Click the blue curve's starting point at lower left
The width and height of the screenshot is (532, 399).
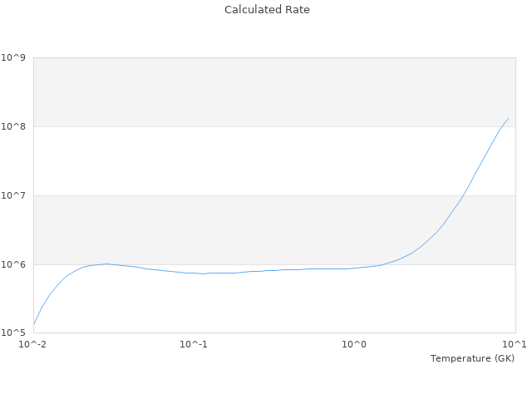(x=34, y=323)
